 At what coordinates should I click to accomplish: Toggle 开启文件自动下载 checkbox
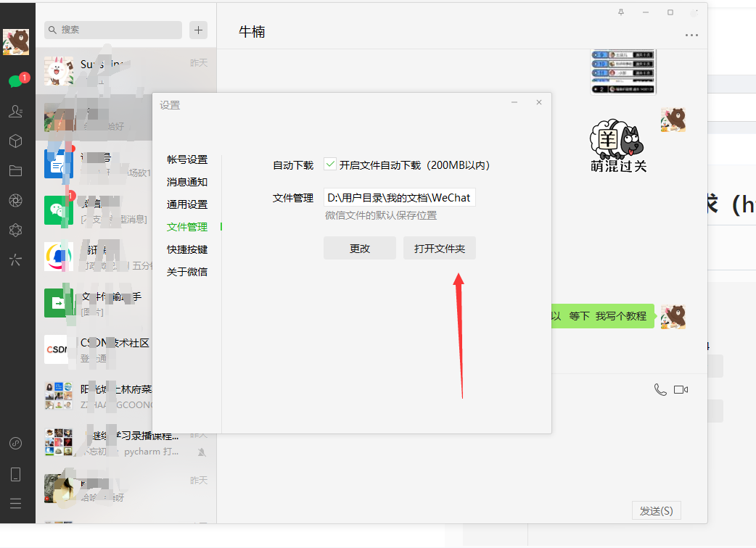click(x=330, y=165)
